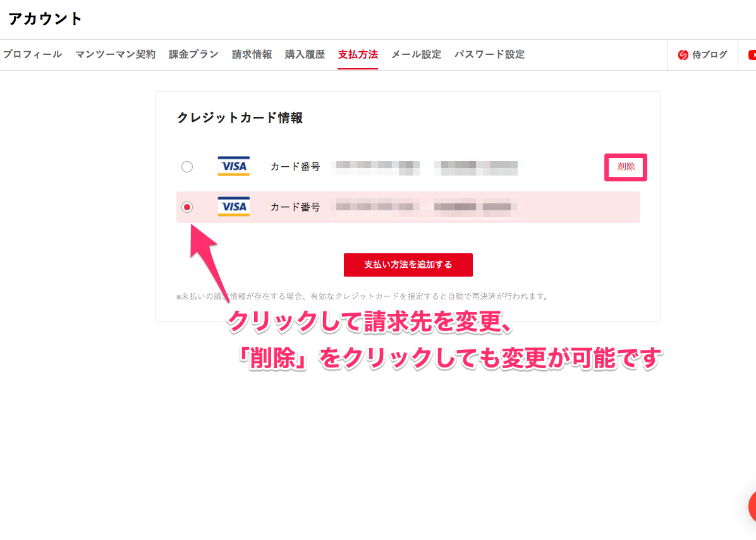
Task: Open the パスワード設定 tab
Action: (x=489, y=54)
